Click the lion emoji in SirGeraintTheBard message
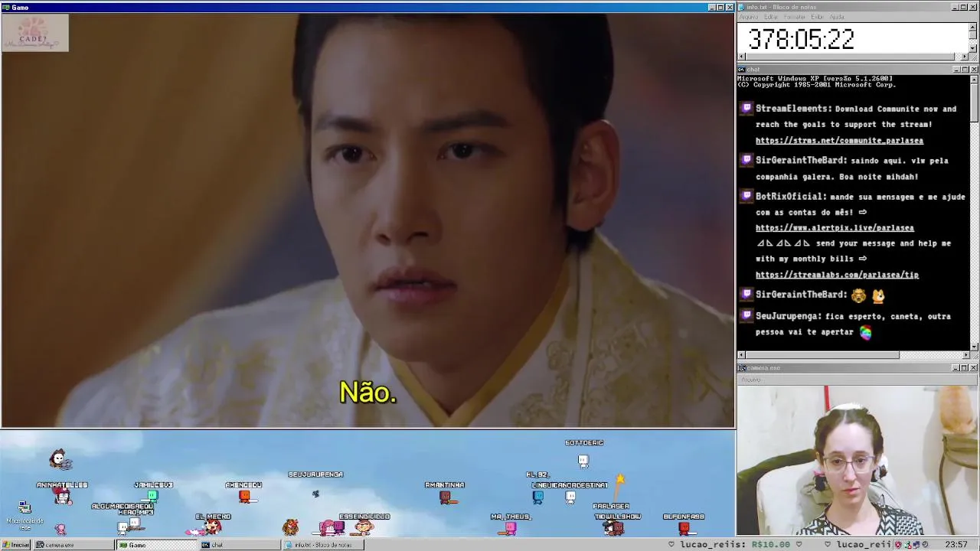 [858, 295]
